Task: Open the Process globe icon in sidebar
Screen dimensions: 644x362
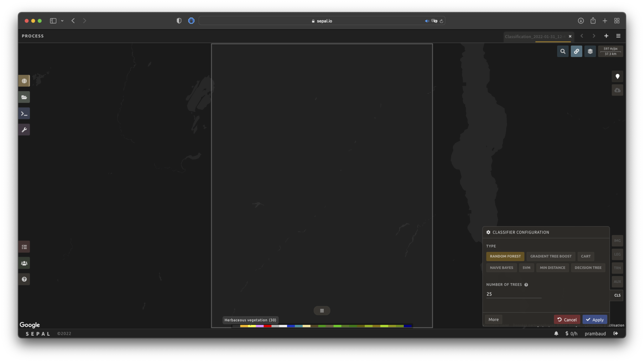Action: [24, 81]
